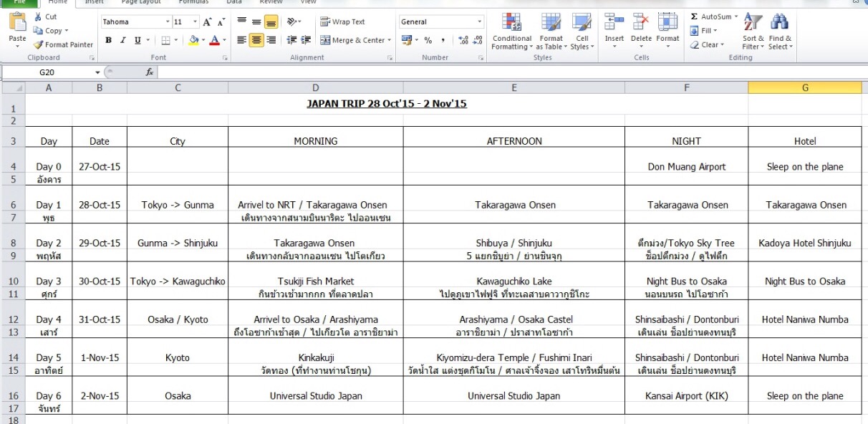This screenshot has height=424, width=868.
Task: Select the JAPAN TRIP title cell
Action: pos(387,104)
